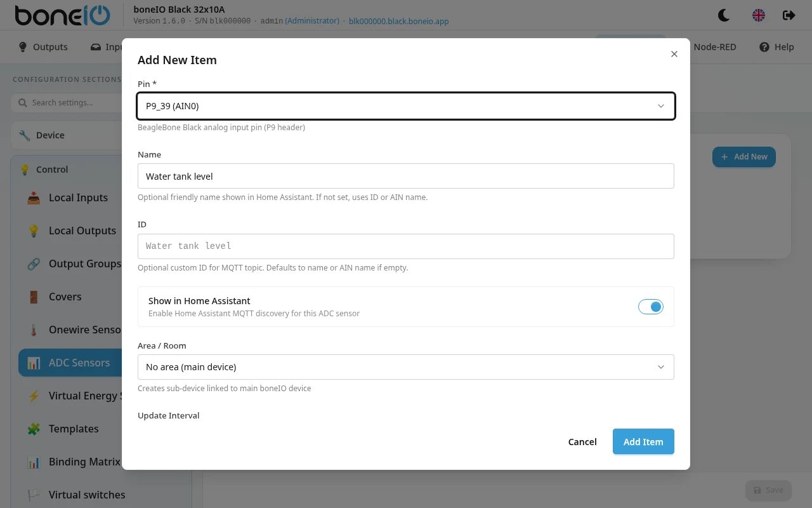Expand the Area / Room dropdown
Screen dimensions: 812x508
[x=406, y=367]
